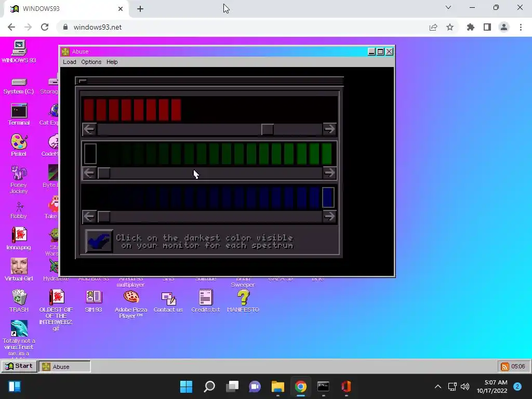The image size is (532, 399).
Task: Click the blue spectrum left arrow
Action: 89,216
